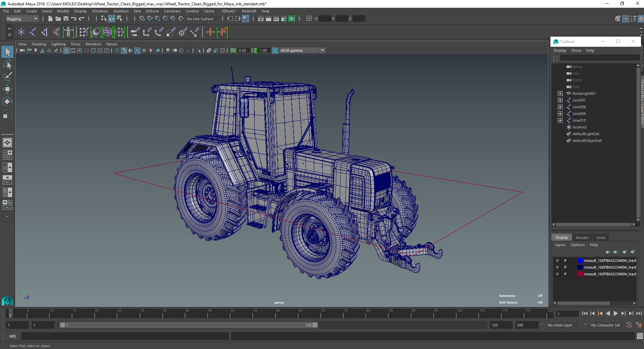This screenshot has height=349, width=644.
Task: Expand Line010 in Outliner
Action: click(560, 120)
